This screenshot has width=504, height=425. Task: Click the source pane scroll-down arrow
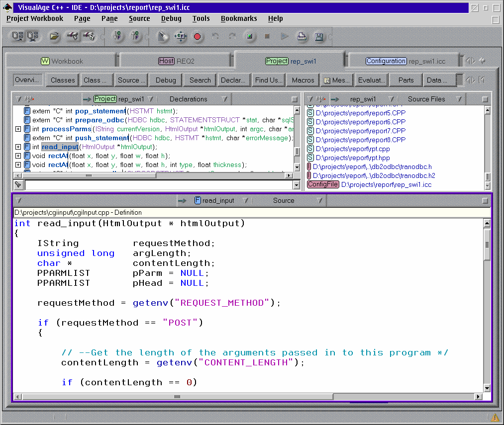pos(487,388)
